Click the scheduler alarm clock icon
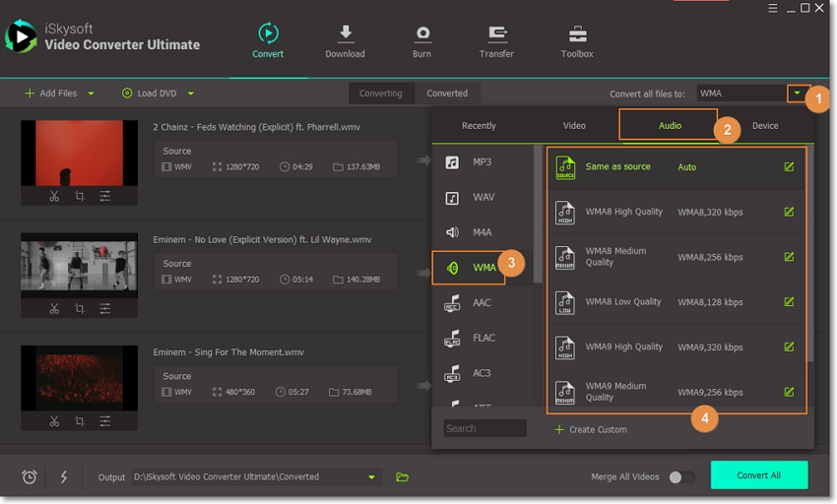837x504 pixels. point(30,477)
